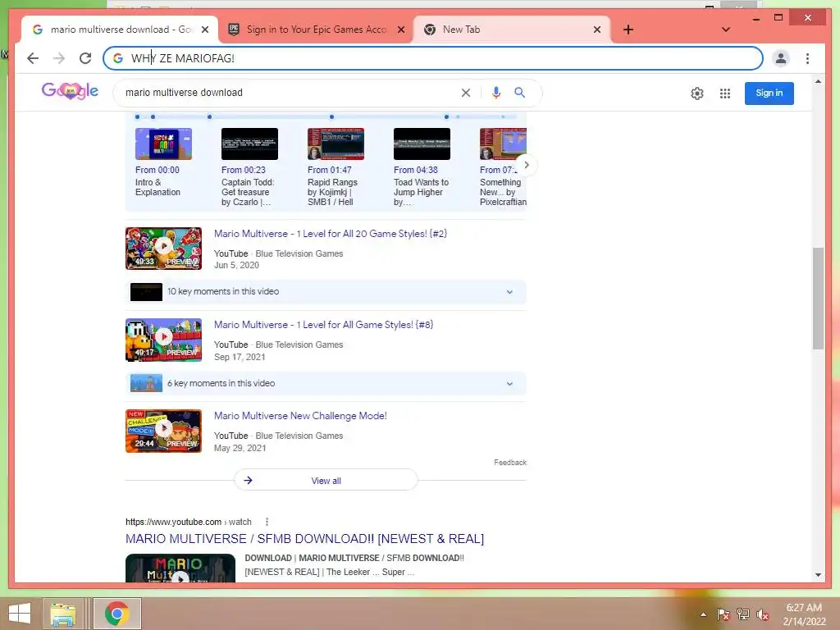Clear the search query with X
This screenshot has width=840, height=630.
click(x=466, y=93)
